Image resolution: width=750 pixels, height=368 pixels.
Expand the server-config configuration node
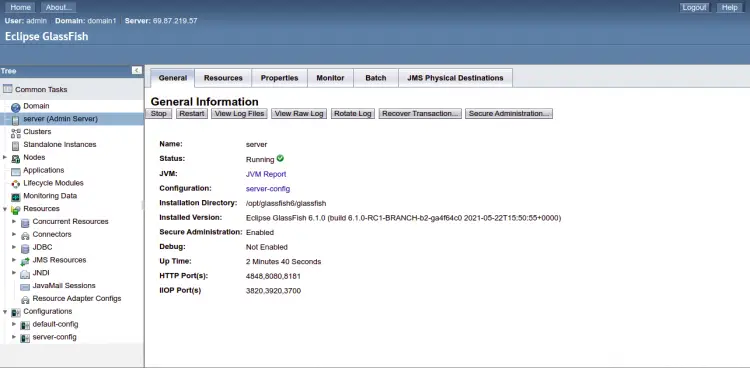[14, 337]
